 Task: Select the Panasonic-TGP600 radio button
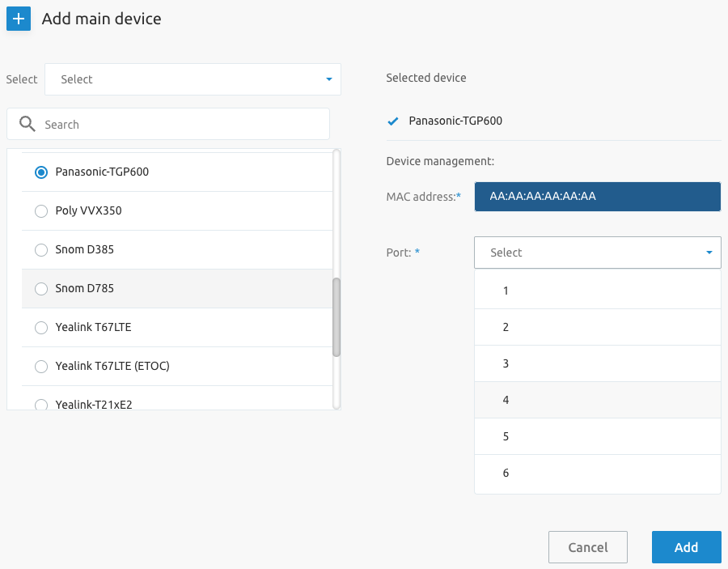41,172
